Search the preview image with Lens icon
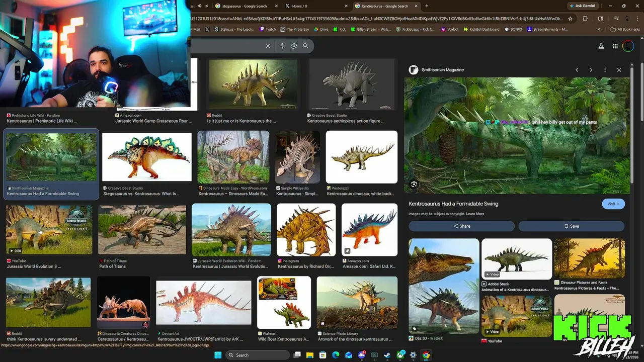644x362 pixels. pos(414,185)
